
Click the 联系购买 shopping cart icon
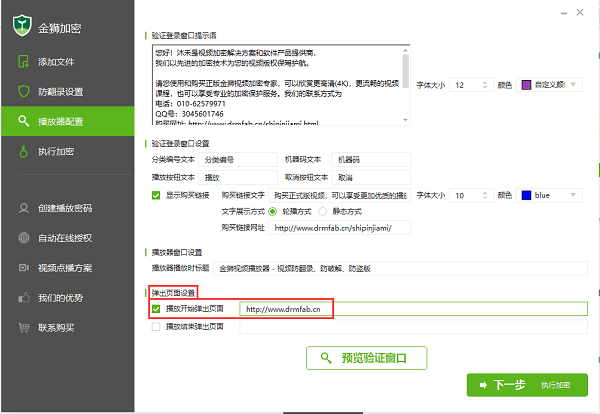[x=24, y=328]
